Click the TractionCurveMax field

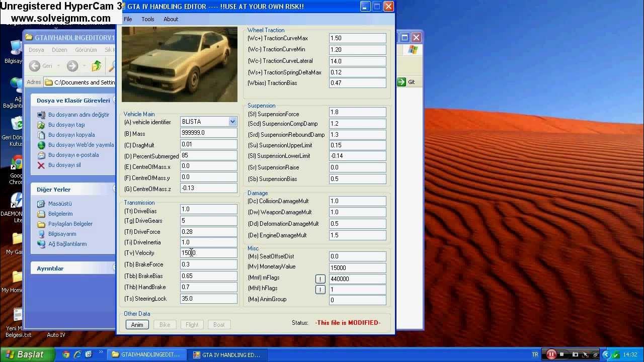pyautogui.click(x=358, y=38)
